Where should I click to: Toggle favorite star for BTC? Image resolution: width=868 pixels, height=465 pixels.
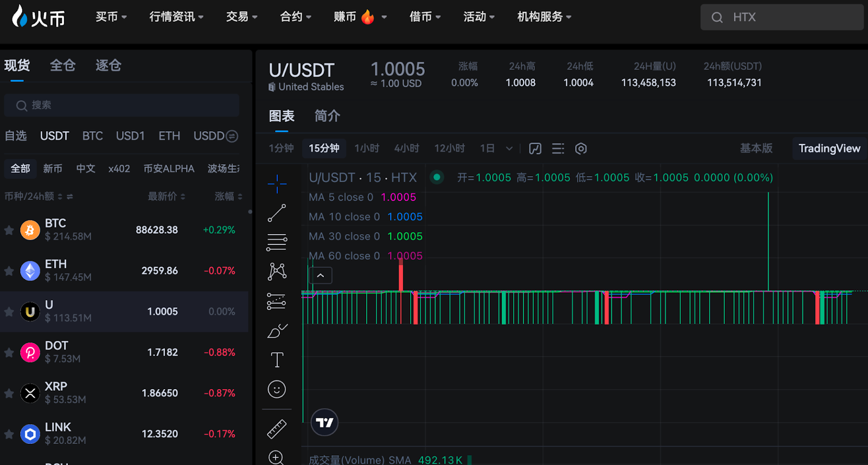click(9, 230)
